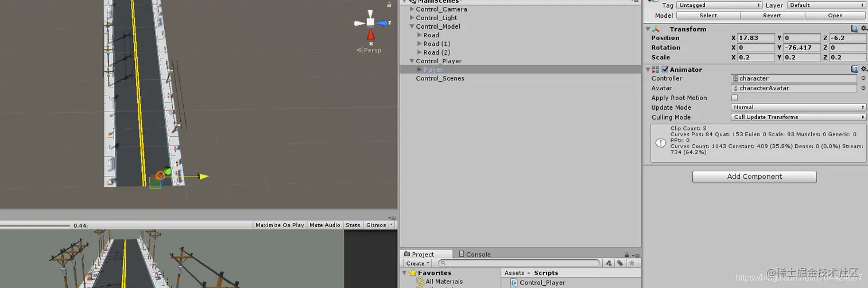Open the Gizmos dropdown arrow in Game view

point(392,225)
